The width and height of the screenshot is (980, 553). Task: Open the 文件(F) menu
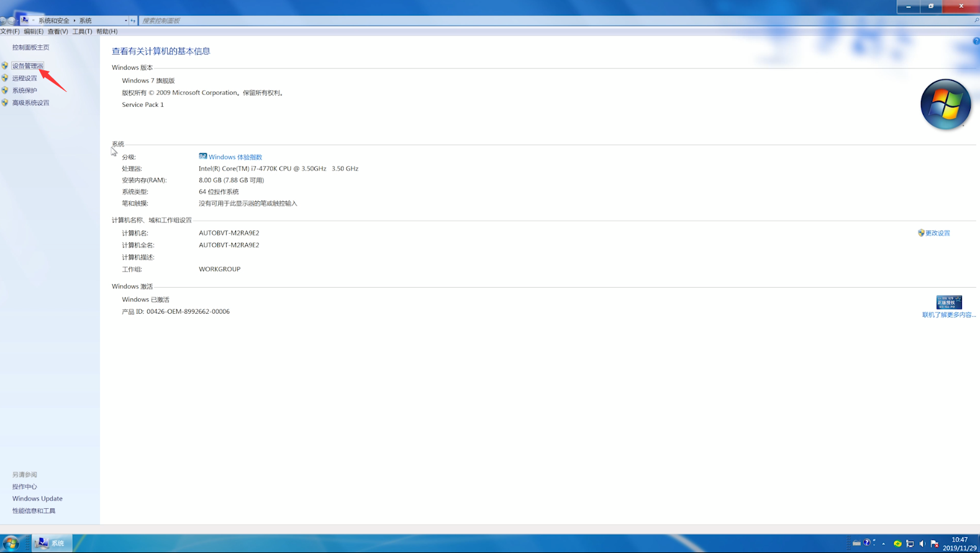[10, 31]
